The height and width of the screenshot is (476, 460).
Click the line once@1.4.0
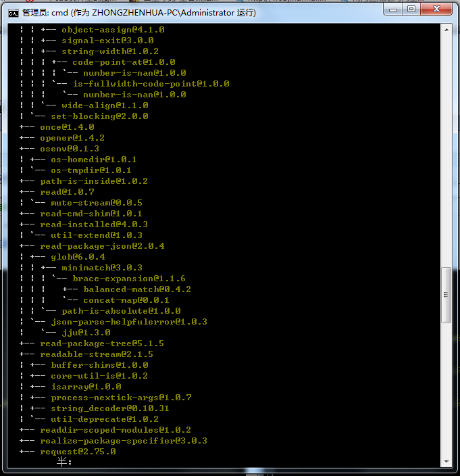click(67, 127)
